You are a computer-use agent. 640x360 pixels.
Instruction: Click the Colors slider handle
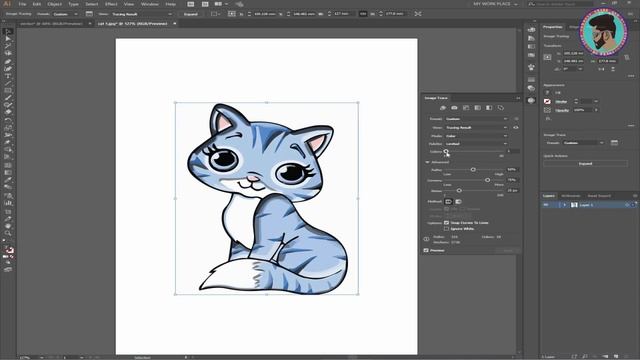click(446, 151)
